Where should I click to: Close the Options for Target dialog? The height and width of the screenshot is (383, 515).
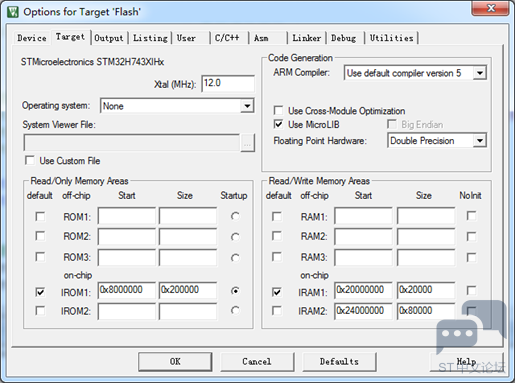pos(490,8)
